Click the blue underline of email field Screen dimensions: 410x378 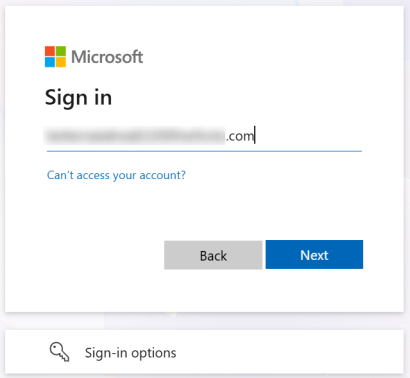[x=204, y=151]
